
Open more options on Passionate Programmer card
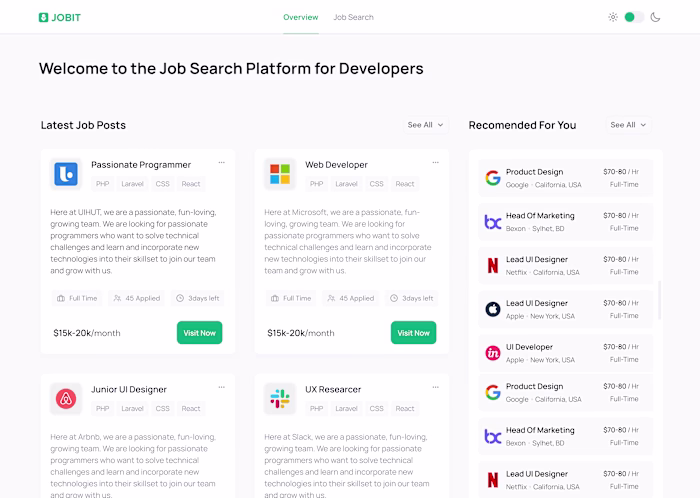click(x=221, y=162)
